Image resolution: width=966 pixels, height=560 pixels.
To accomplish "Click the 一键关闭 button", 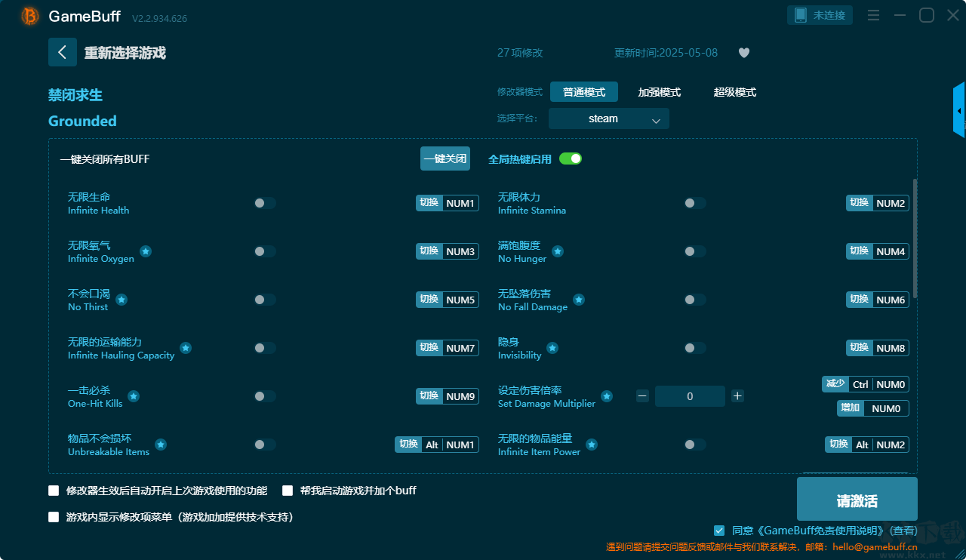I will tap(445, 158).
